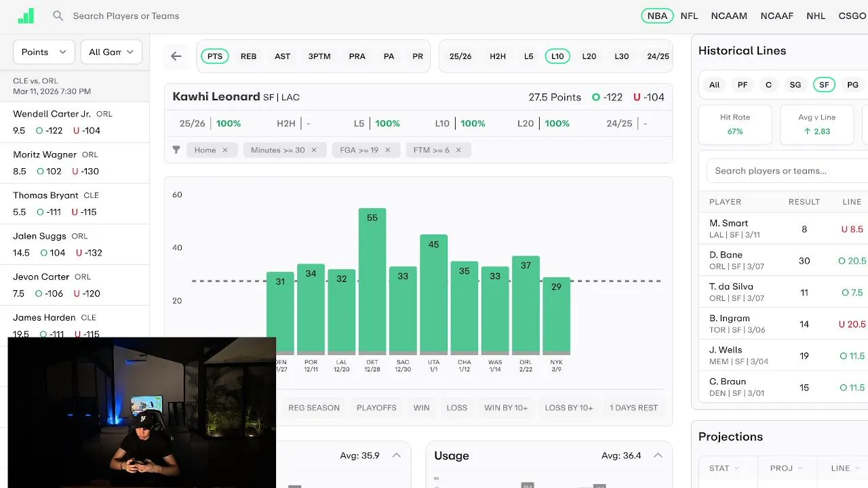868x488 pixels.
Task: Select the PTS stat toggle
Action: click(215, 56)
